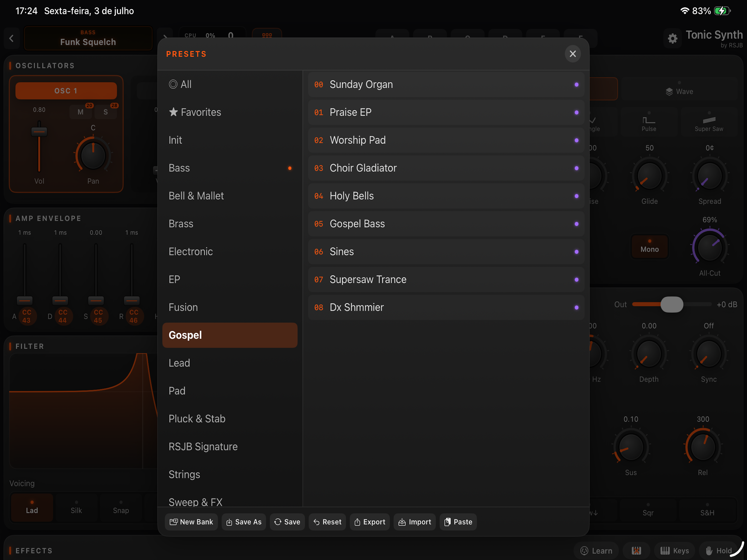This screenshot has width=747, height=560.
Task: Select the Silk filter voicing
Action: click(76, 507)
